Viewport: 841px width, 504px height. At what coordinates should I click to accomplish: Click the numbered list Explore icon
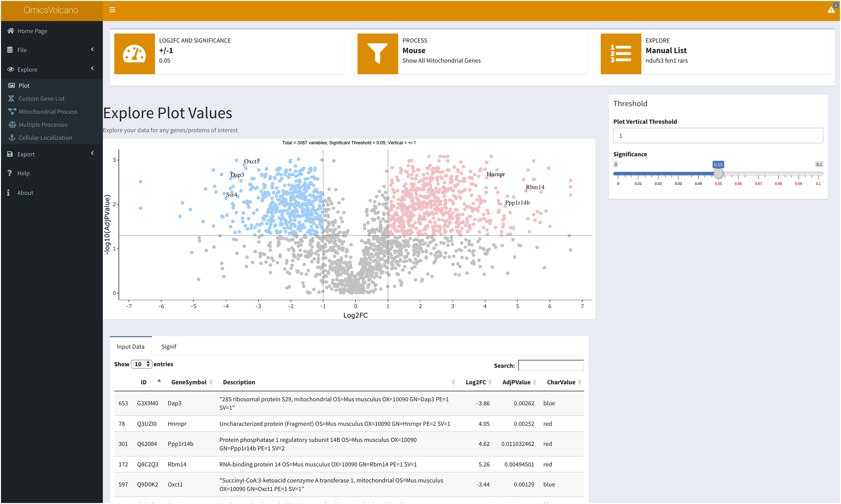tap(620, 54)
